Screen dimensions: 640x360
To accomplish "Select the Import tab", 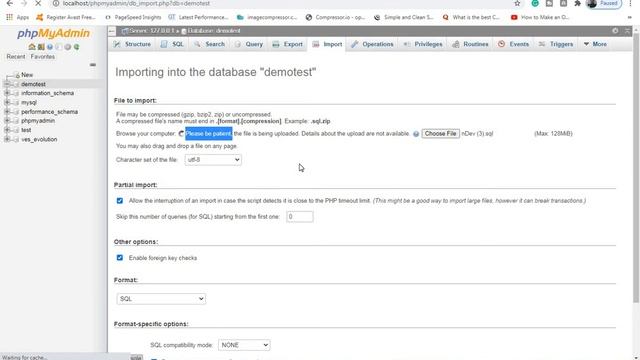I will pyautogui.click(x=327, y=44).
